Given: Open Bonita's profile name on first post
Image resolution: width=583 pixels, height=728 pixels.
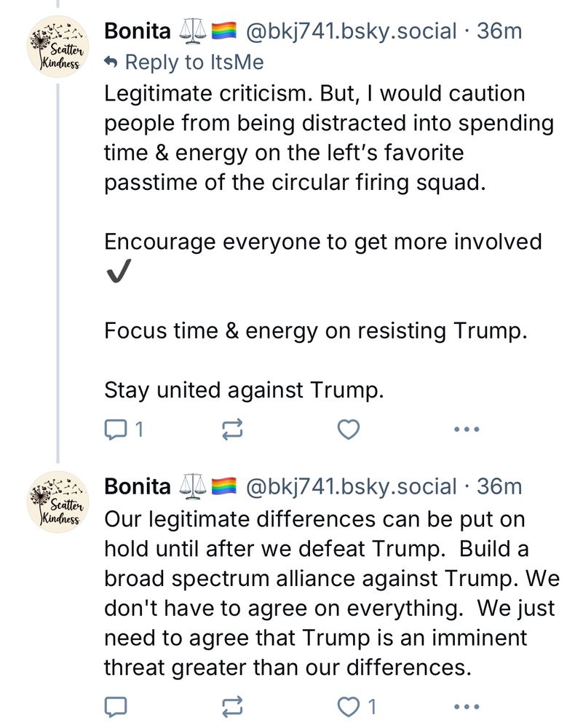Looking at the screenshot, I should 138,31.
